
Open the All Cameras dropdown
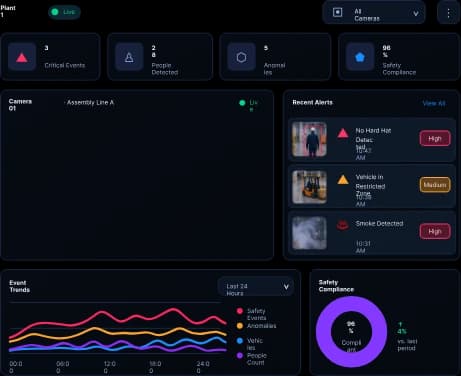click(374, 13)
